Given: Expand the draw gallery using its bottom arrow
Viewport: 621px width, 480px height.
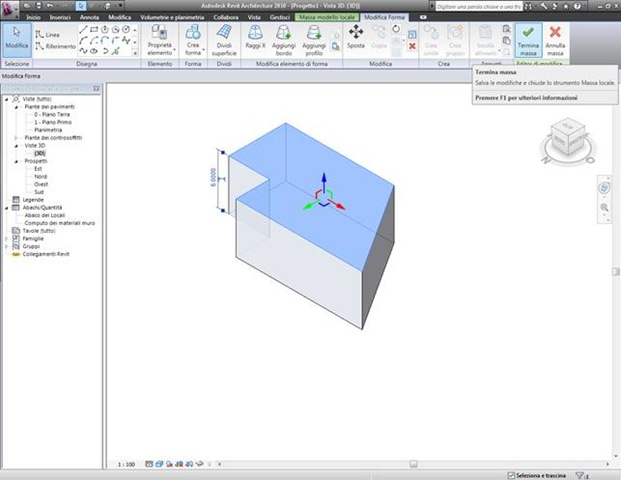Looking at the screenshot, I should point(135,53).
